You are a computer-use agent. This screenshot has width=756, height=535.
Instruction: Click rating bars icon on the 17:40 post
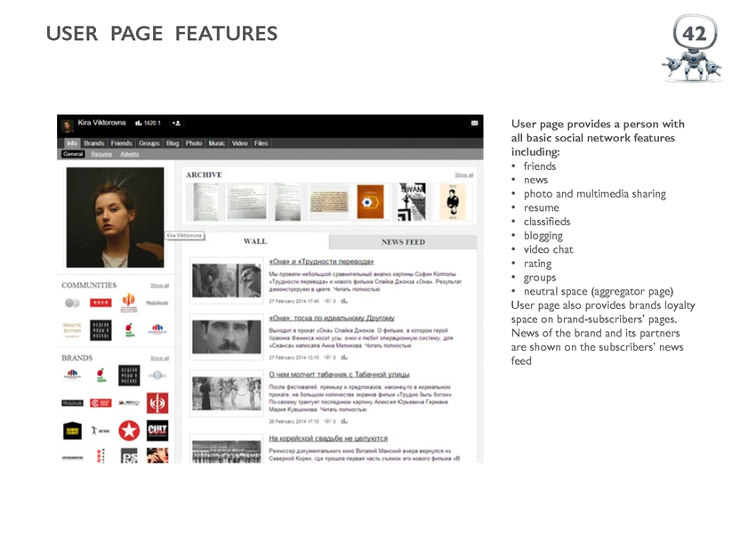pyautogui.click(x=344, y=301)
